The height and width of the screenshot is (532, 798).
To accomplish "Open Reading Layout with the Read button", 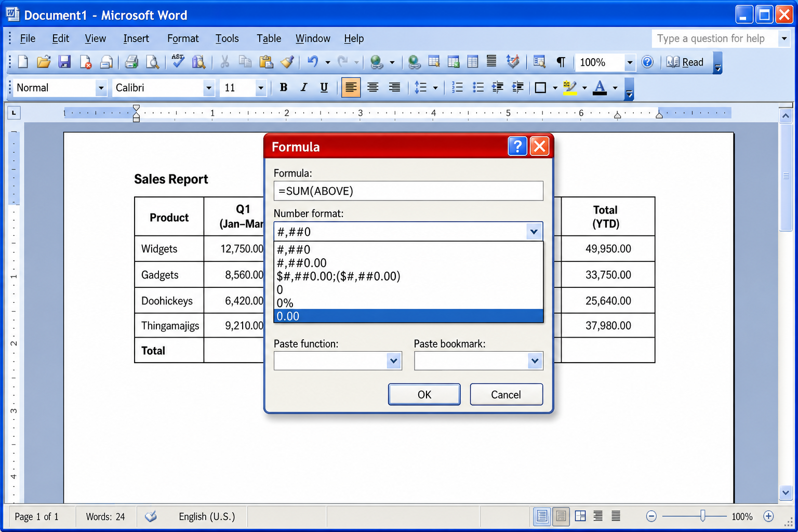I will tap(685, 62).
